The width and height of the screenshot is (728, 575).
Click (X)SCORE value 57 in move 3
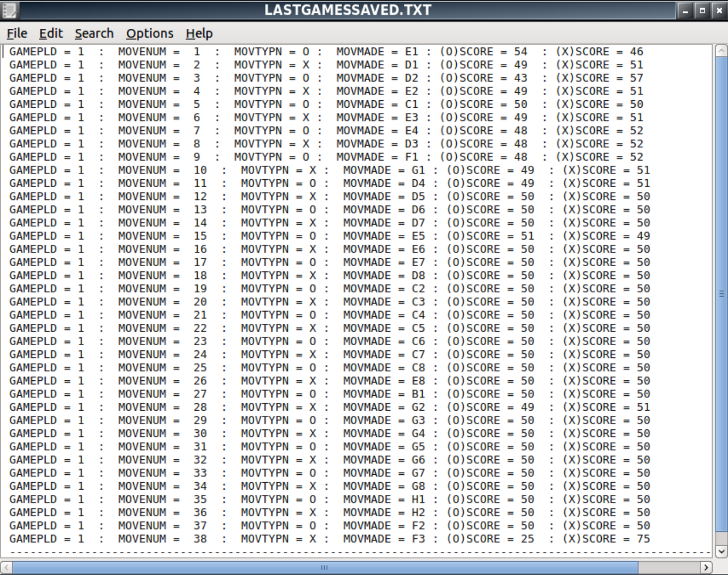pyautogui.click(x=636, y=78)
